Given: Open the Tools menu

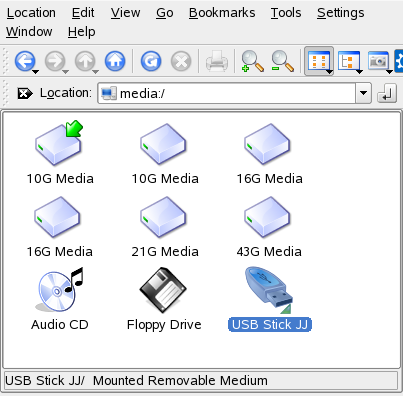Looking at the screenshot, I should (286, 13).
